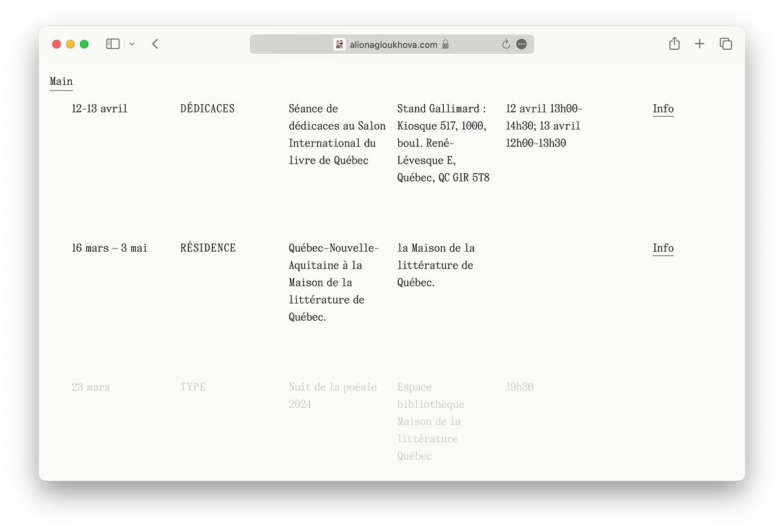Viewport: 784px width, 532px height.
Task: Minimize the window with yellow button
Action: point(70,44)
